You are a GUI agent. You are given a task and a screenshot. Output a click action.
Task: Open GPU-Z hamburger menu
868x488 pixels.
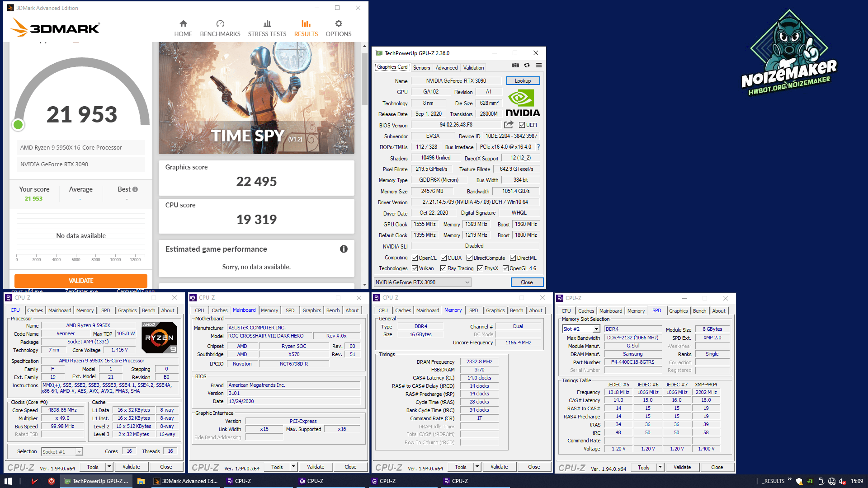point(538,65)
